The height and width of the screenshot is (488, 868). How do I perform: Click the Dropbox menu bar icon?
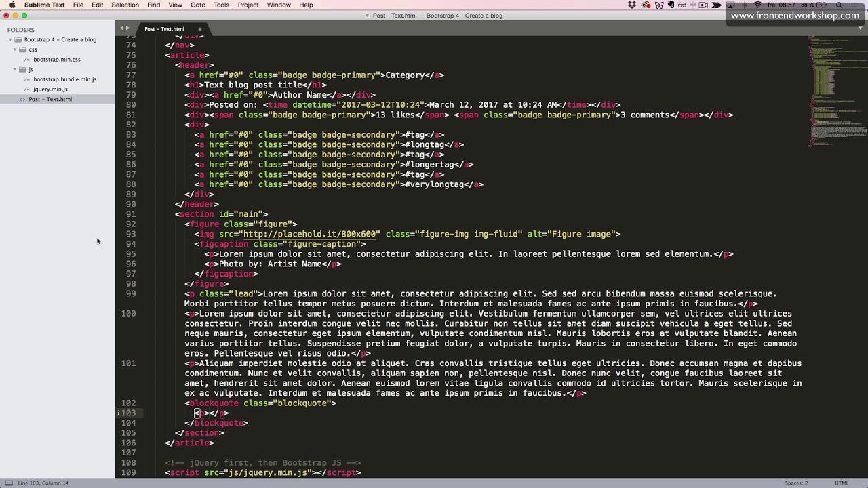pos(631,5)
